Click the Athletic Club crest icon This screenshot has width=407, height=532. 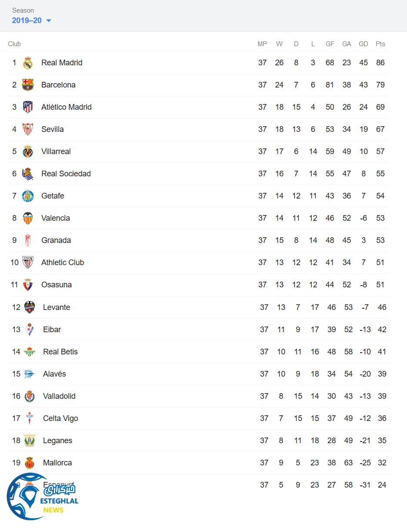click(x=28, y=263)
